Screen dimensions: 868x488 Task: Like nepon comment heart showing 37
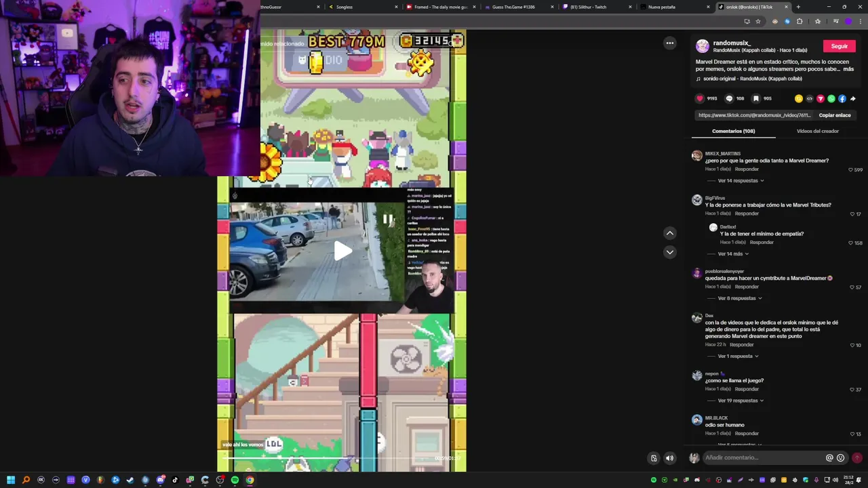coord(852,390)
